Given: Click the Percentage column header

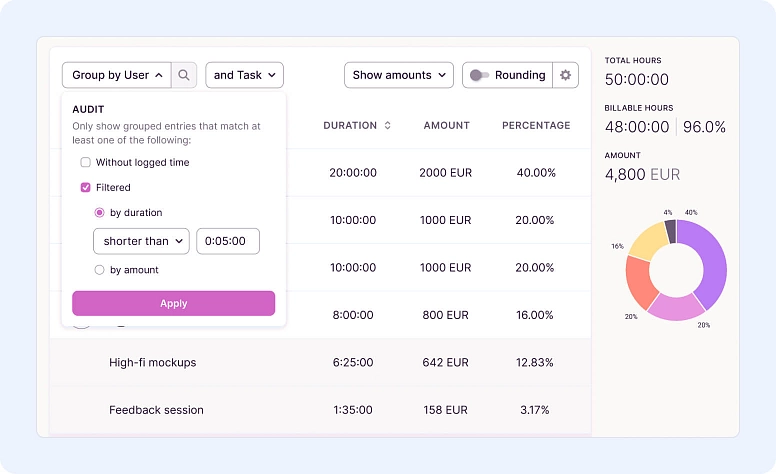Looking at the screenshot, I should [536, 126].
